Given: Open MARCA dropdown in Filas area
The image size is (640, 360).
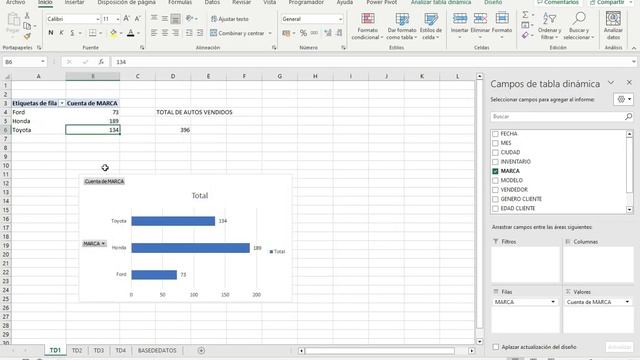Looking at the screenshot, I should (553, 302).
